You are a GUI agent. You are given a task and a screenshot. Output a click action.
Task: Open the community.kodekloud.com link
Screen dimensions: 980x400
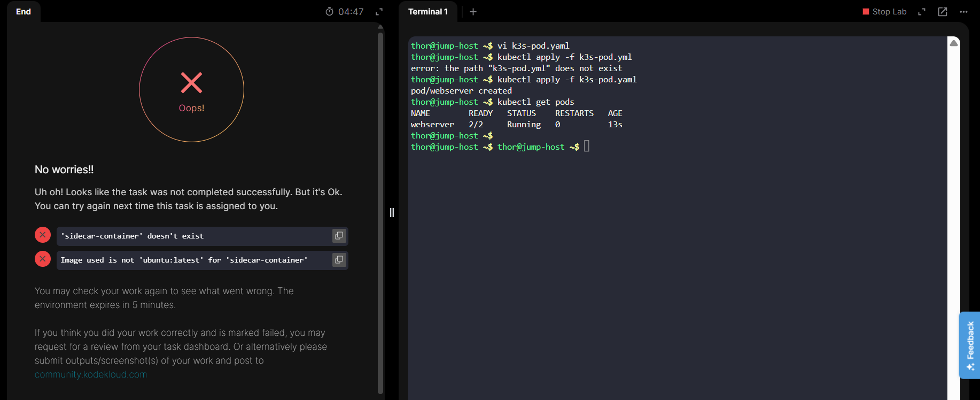click(91, 374)
